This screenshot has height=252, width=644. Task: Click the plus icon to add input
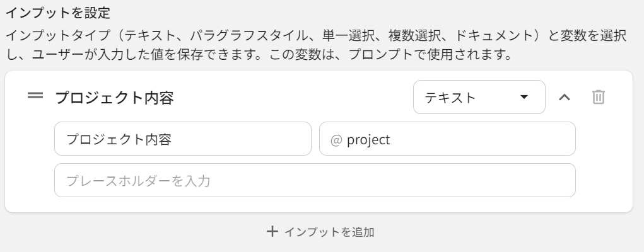point(272,232)
